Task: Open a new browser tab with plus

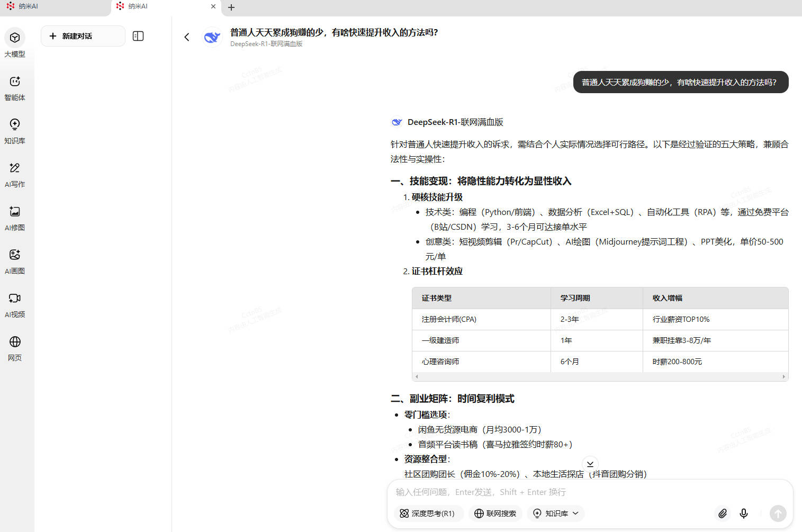Action: point(231,7)
